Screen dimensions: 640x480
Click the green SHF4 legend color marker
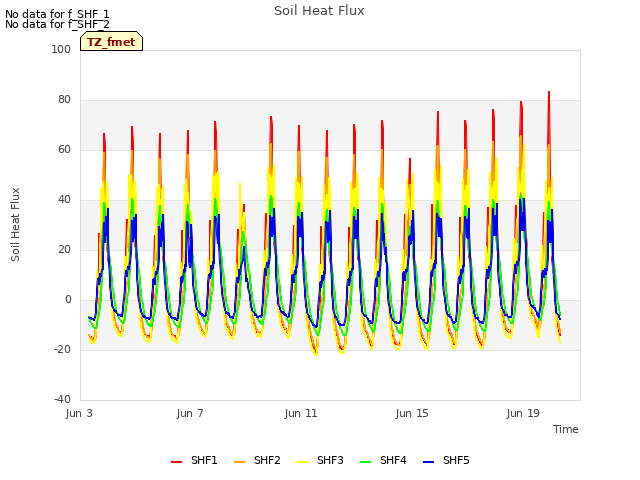click(x=366, y=462)
